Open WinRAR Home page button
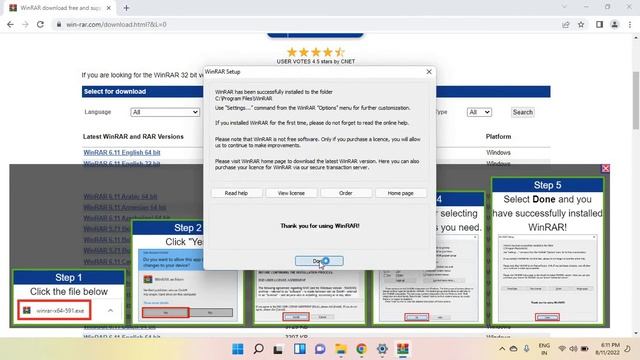This screenshot has width=640, height=360. pyautogui.click(x=400, y=193)
